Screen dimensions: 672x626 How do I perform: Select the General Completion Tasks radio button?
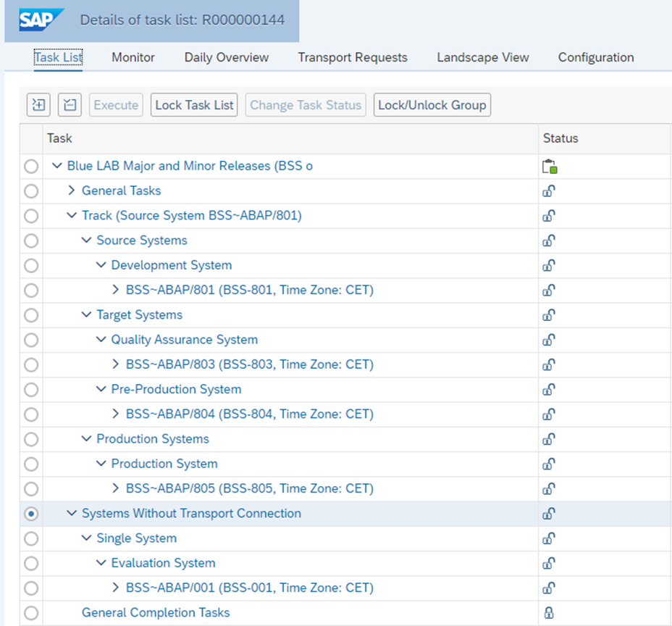point(31,613)
